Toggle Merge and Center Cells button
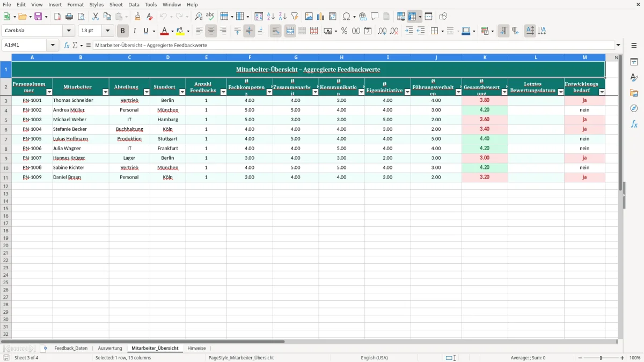644x362 pixels. pos(290,31)
